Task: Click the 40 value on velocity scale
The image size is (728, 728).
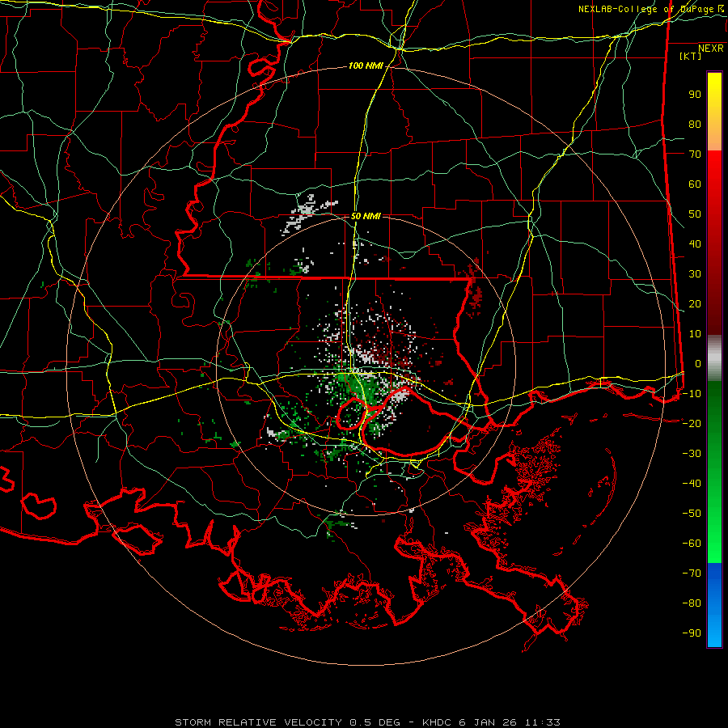Action: [x=695, y=244]
